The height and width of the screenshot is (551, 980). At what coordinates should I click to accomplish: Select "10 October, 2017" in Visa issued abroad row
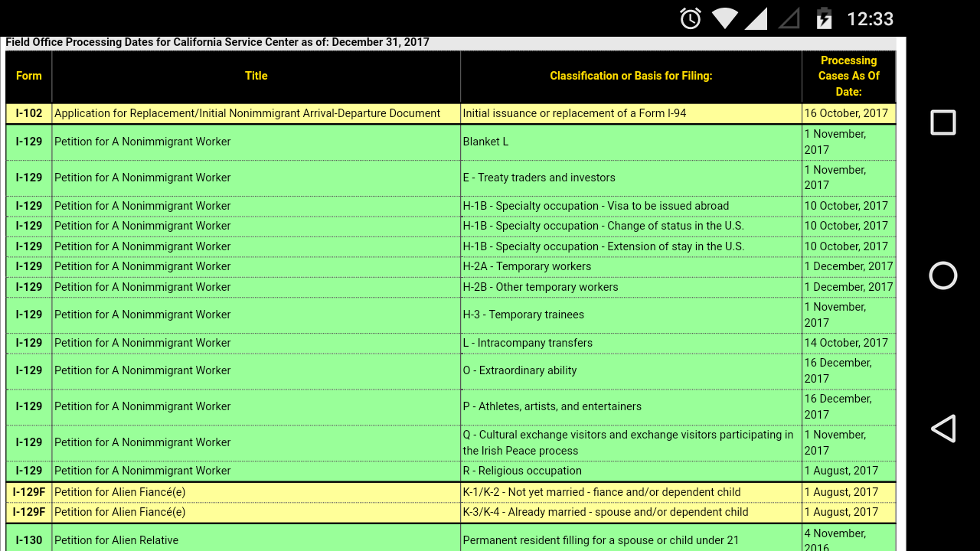(848, 206)
